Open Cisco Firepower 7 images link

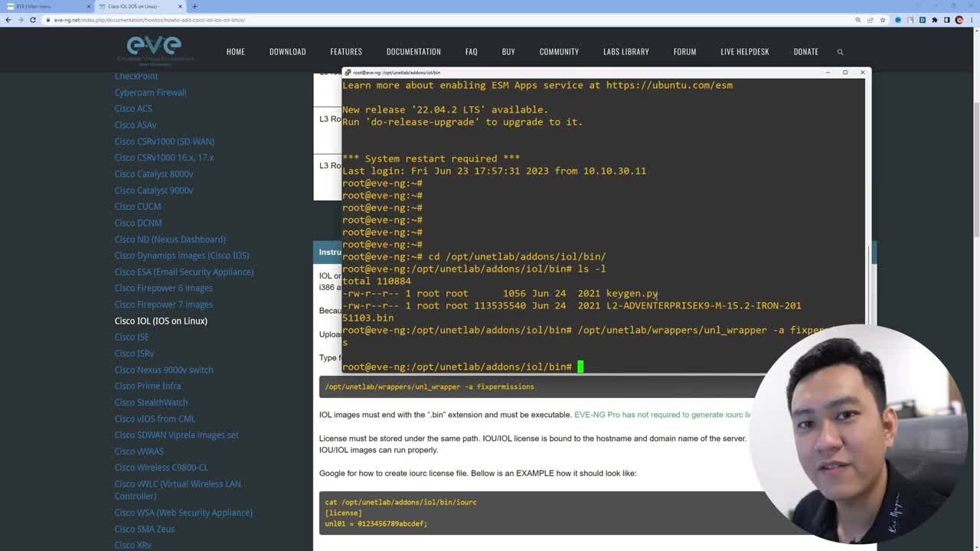(164, 305)
